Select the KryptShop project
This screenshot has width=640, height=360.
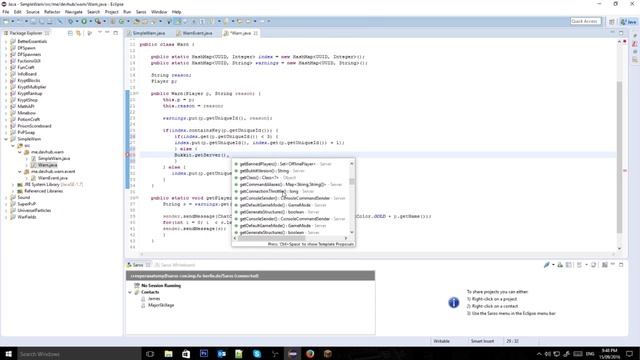[27, 100]
